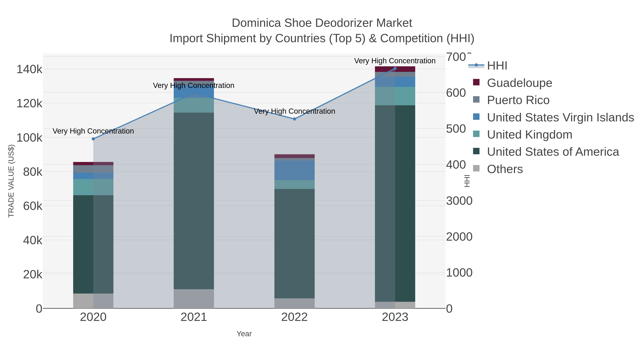
Task: Click the 2020 x-axis year label
Action: coord(93,317)
